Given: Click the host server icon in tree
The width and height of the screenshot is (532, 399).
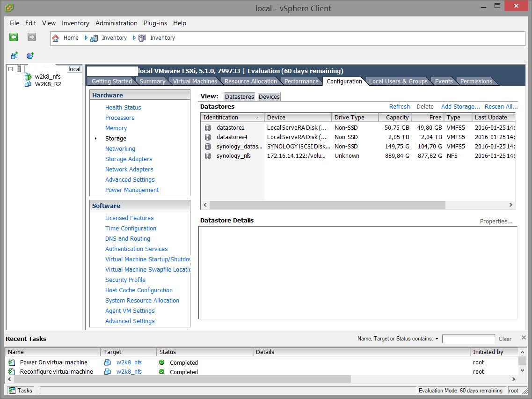Looking at the screenshot, I should click(19, 69).
